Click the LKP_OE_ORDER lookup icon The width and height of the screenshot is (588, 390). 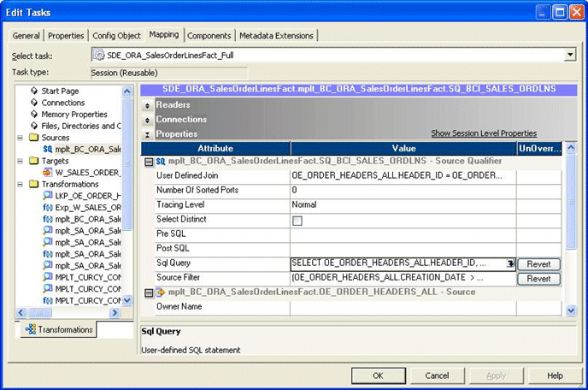pyautogui.click(x=48, y=196)
